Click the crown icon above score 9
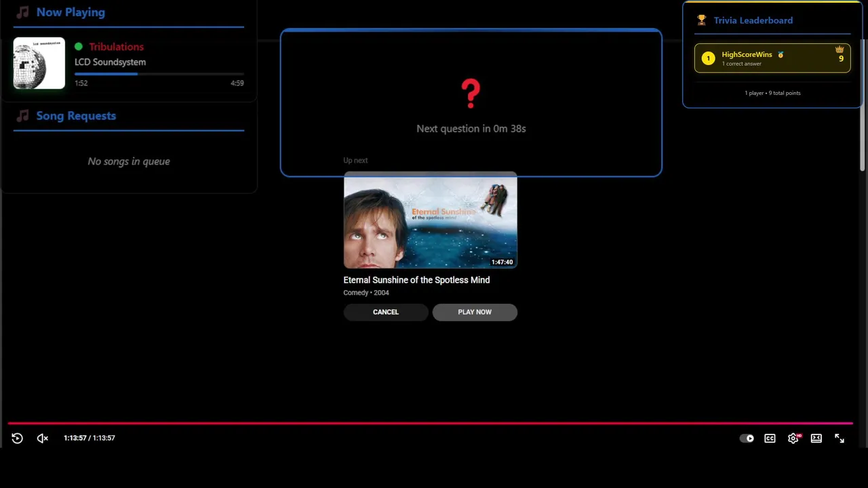This screenshot has height=488, width=868. pos(840,49)
